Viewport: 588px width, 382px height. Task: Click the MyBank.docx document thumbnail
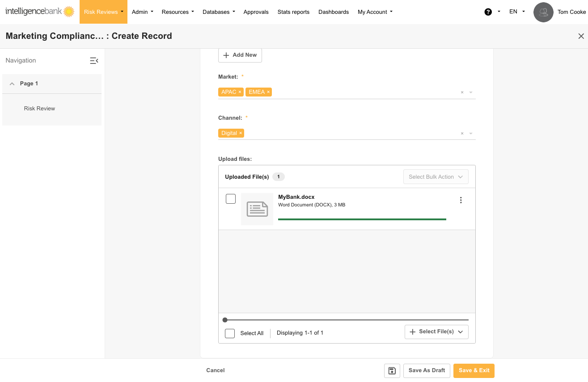(x=257, y=209)
